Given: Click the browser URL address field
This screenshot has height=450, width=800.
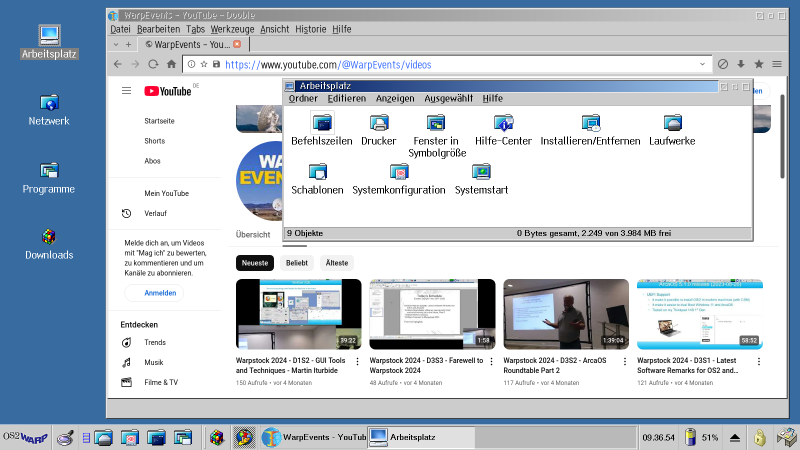Looking at the screenshot, I should coord(446,64).
